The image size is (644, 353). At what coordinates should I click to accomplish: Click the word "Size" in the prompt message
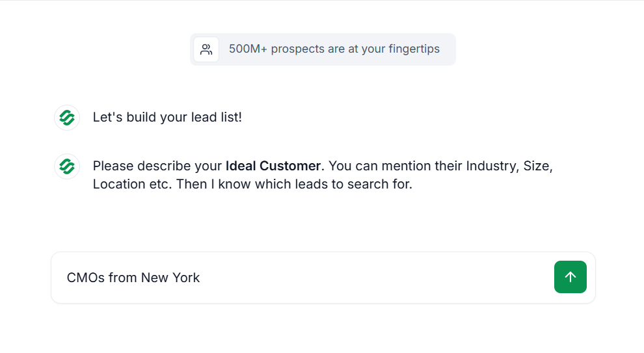[536, 166]
